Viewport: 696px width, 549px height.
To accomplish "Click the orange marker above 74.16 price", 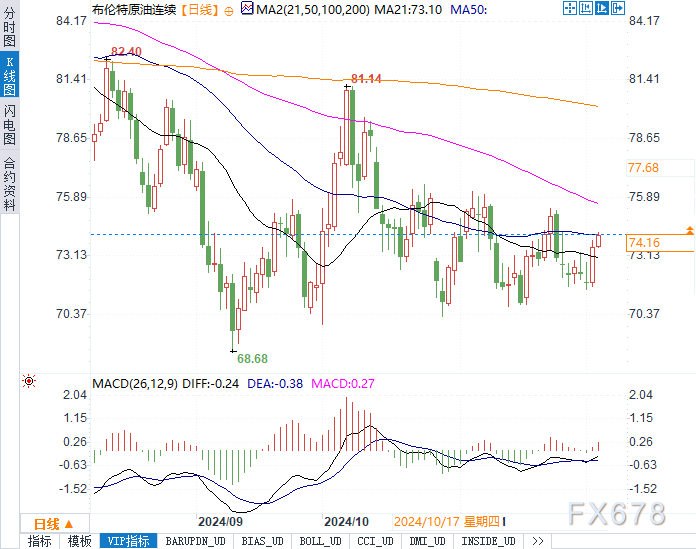I will coord(689,230).
